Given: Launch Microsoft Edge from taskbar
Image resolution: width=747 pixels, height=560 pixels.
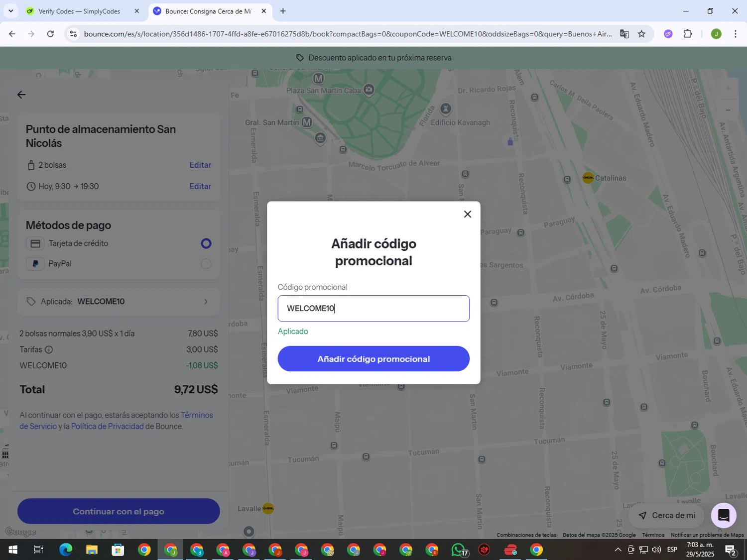Looking at the screenshot, I should tap(66, 550).
